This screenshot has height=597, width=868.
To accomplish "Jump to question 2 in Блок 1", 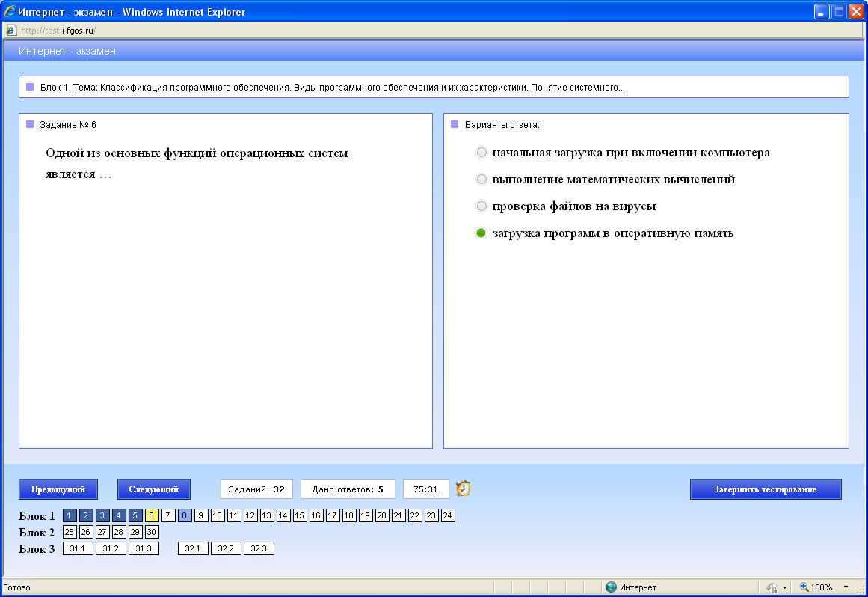I will point(86,515).
